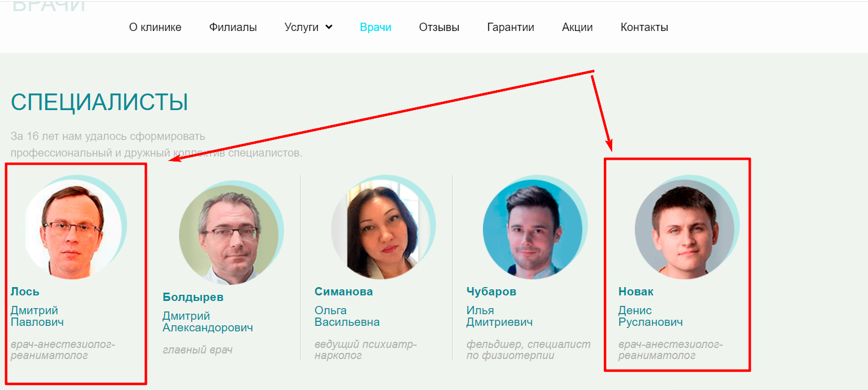
Task: Select the active 'Врачи' nav item
Action: coord(376,27)
